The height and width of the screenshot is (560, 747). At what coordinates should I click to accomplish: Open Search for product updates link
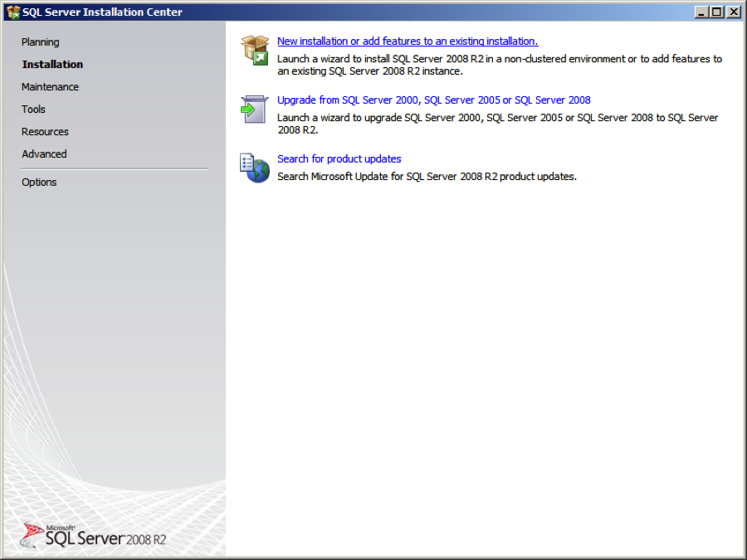coord(339,159)
